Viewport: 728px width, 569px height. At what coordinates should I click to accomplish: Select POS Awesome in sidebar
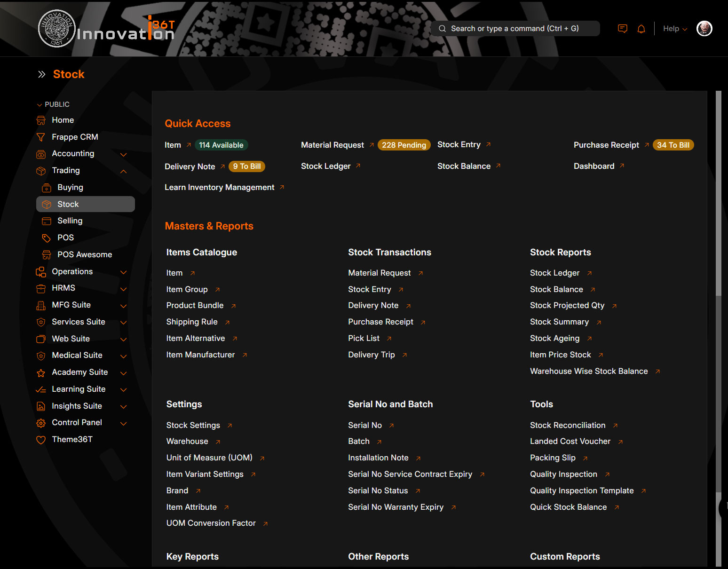tap(85, 254)
